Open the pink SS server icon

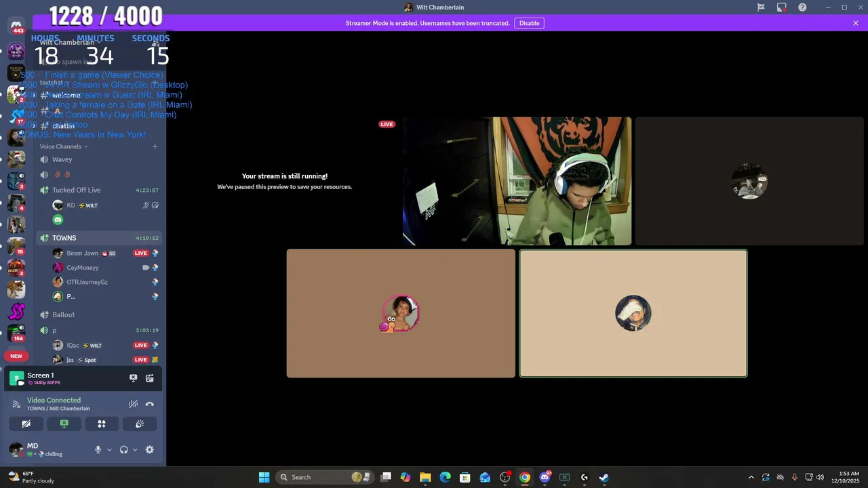(x=16, y=312)
